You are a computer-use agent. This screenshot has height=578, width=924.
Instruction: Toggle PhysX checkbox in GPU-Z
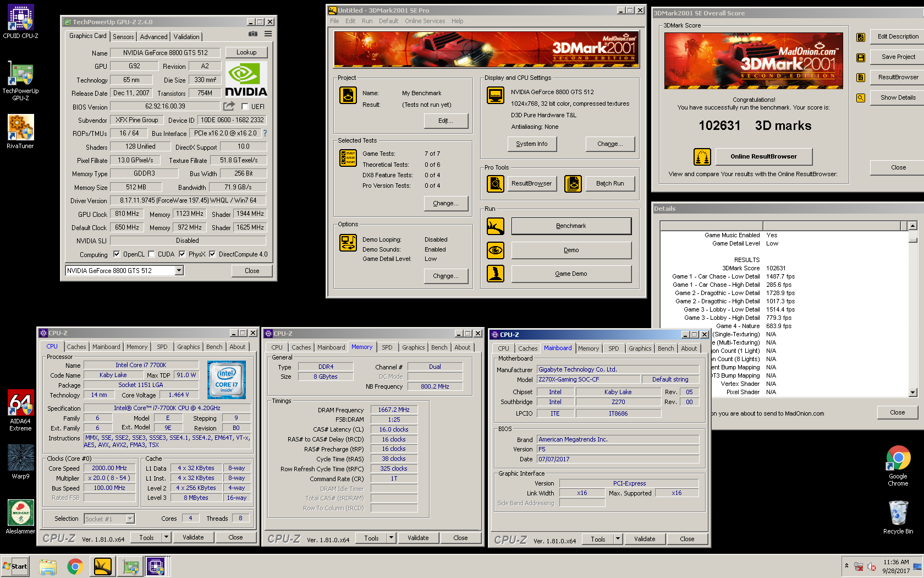(x=182, y=254)
